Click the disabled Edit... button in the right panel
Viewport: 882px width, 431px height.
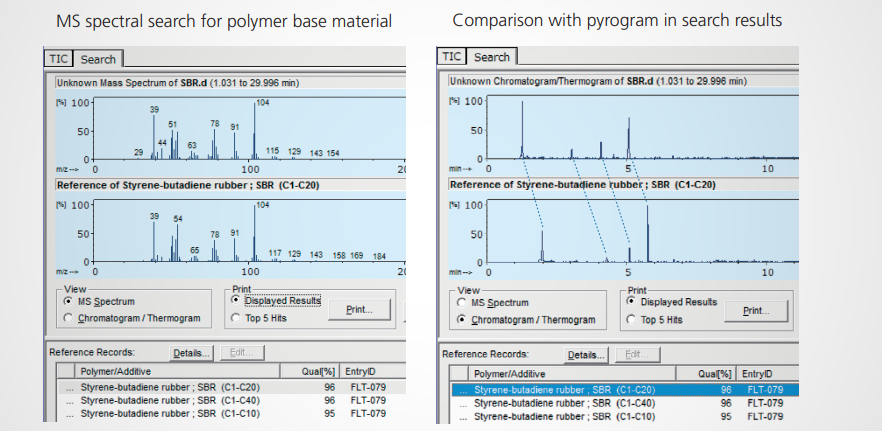[x=638, y=355]
